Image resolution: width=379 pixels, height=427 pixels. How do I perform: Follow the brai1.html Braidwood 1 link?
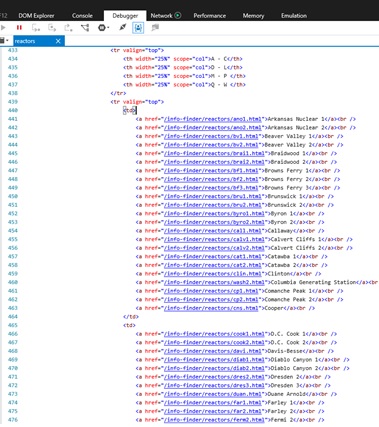214,153
